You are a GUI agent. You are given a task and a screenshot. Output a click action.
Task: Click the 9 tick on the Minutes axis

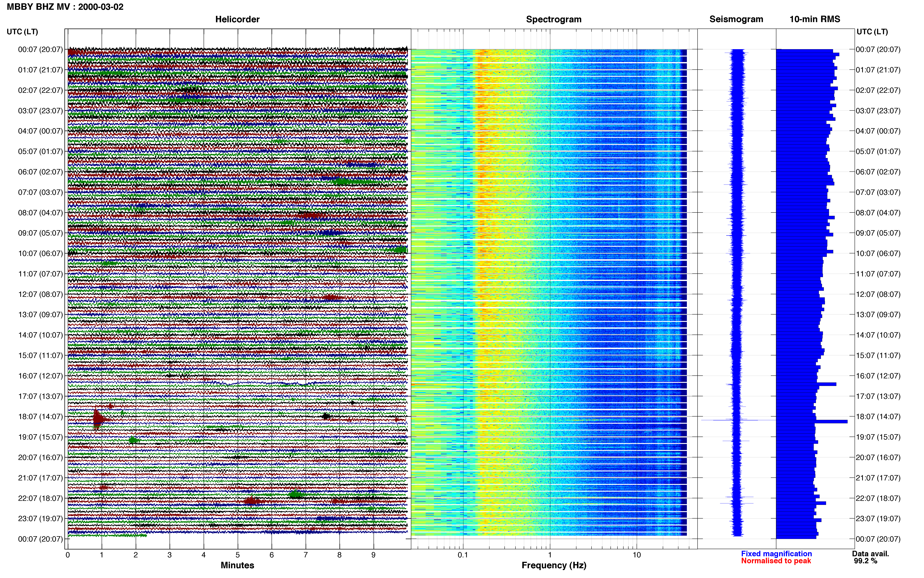pyautogui.click(x=374, y=555)
